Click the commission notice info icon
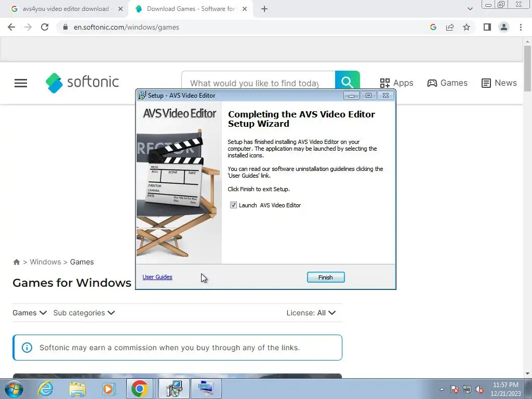The width and height of the screenshot is (532, 399). pyautogui.click(x=27, y=348)
